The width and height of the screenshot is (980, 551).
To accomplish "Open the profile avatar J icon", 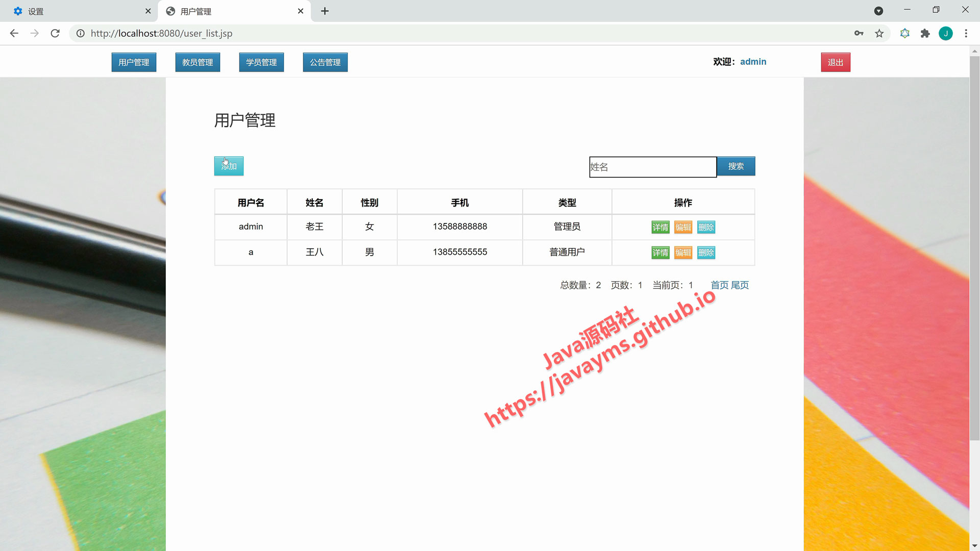I will click(945, 33).
